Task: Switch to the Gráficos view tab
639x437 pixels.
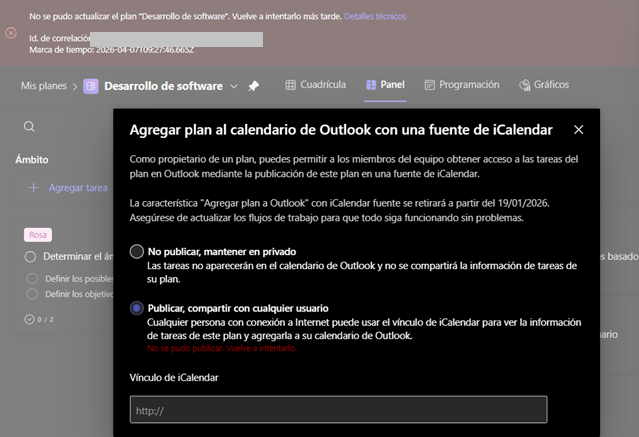Action: click(x=544, y=85)
